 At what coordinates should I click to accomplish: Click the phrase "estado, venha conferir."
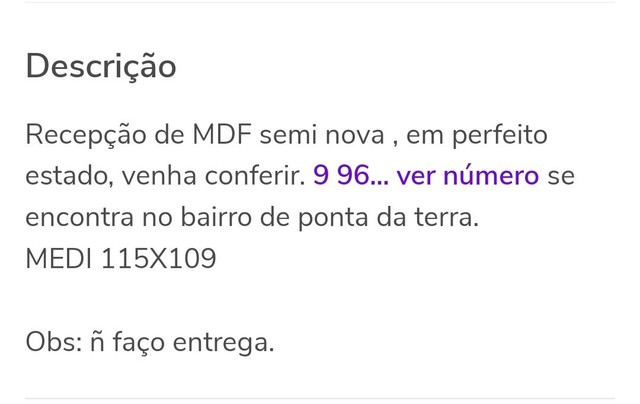tap(165, 176)
